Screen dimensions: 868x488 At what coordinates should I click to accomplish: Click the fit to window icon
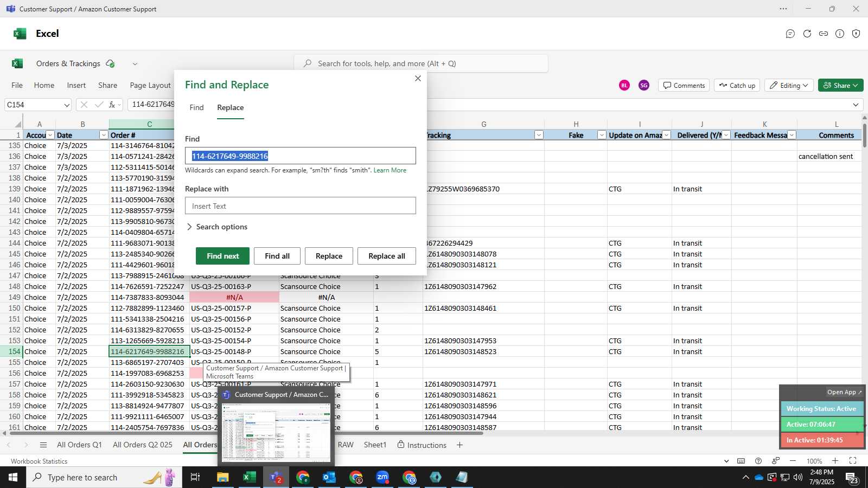coord(853,461)
